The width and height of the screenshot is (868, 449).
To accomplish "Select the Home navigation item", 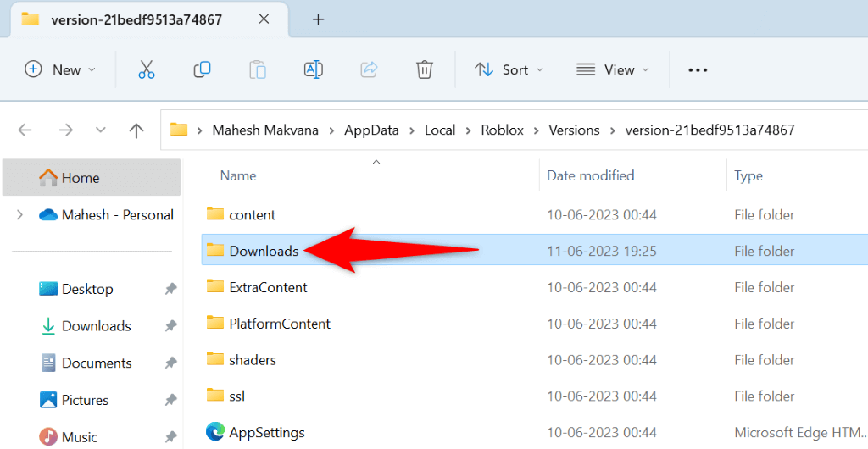I will [80, 178].
